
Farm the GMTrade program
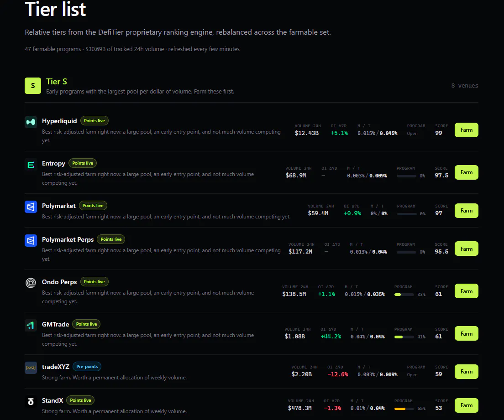tap(467, 334)
